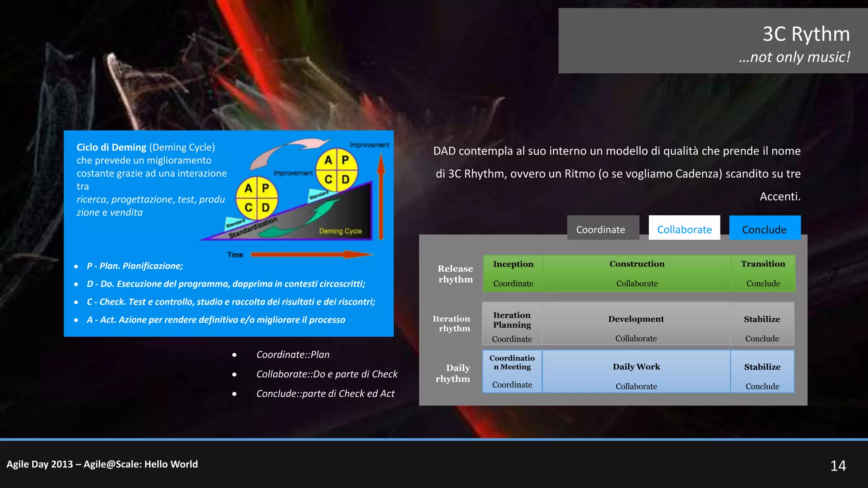Select the gray Coordinate tab
The image size is (868, 488).
click(x=603, y=228)
